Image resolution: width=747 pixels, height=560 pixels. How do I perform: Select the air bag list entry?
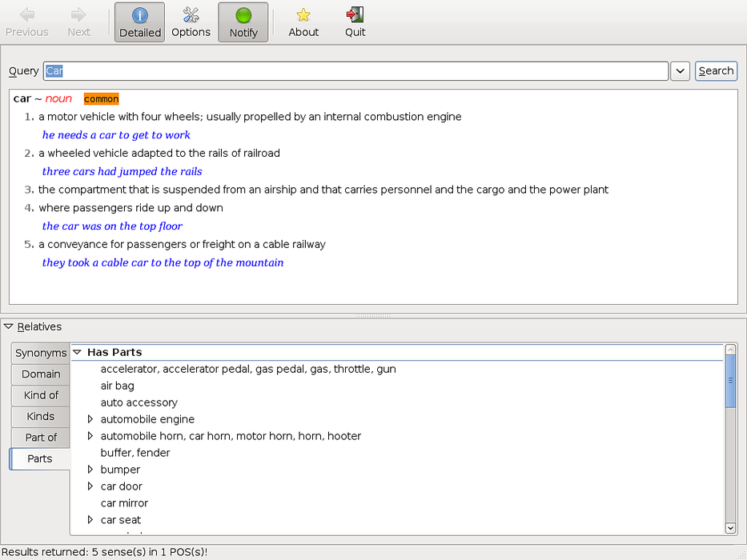(118, 386)
